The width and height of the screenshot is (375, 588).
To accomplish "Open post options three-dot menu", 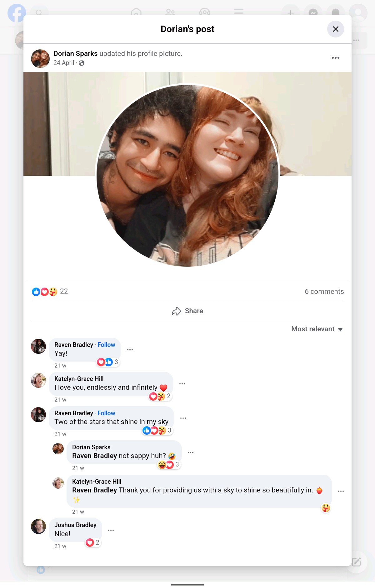I will pyautogui.click(x=336, y=58).
